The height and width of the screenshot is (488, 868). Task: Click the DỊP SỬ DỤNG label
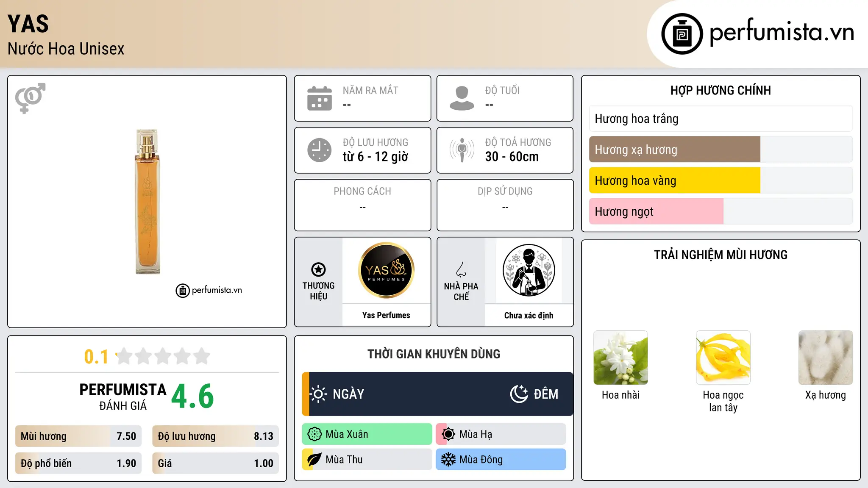505,191
